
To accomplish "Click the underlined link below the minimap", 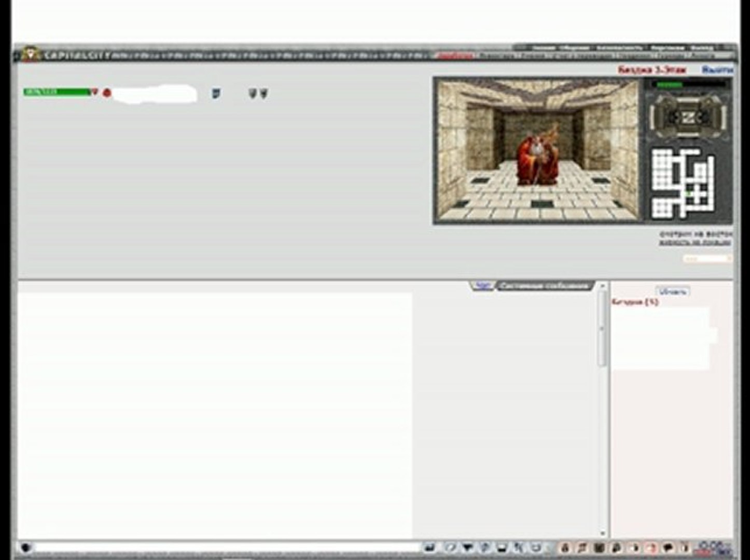I will click(x=695, y=242).
